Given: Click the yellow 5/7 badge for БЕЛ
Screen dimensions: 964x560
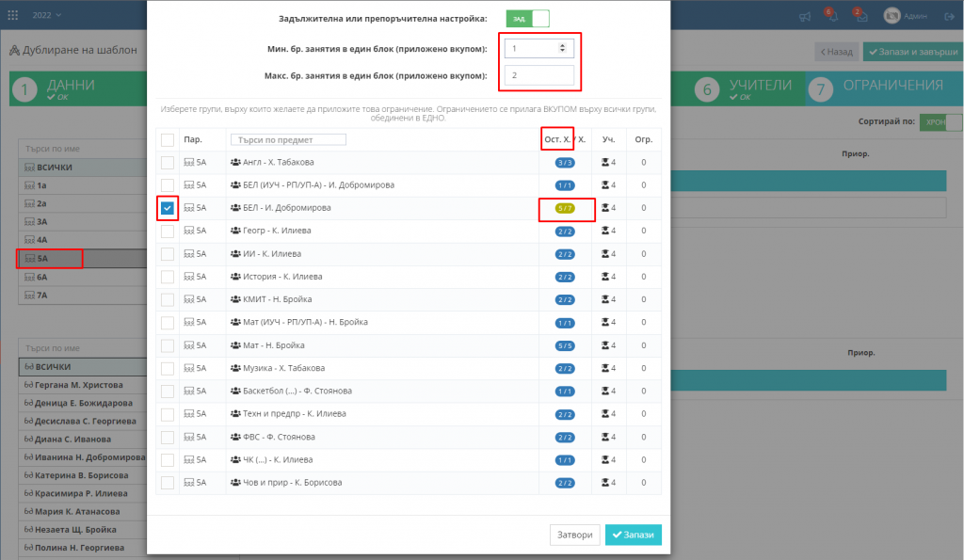Looking at the screenshot, I should click(x=564, y=208).
